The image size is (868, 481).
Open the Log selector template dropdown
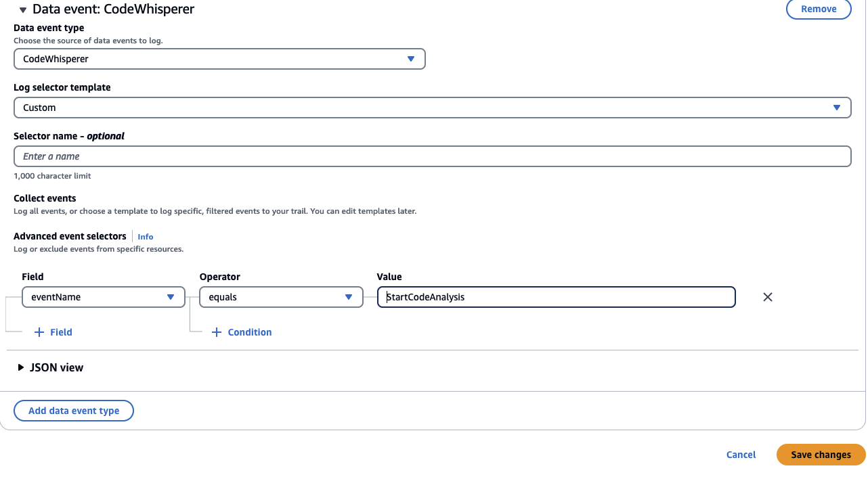point(433,107)
